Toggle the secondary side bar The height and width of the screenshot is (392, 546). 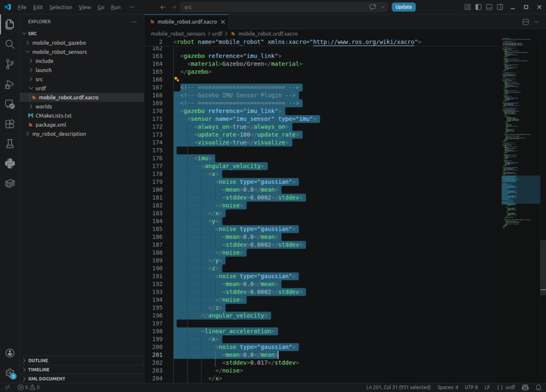pos(500,7)
